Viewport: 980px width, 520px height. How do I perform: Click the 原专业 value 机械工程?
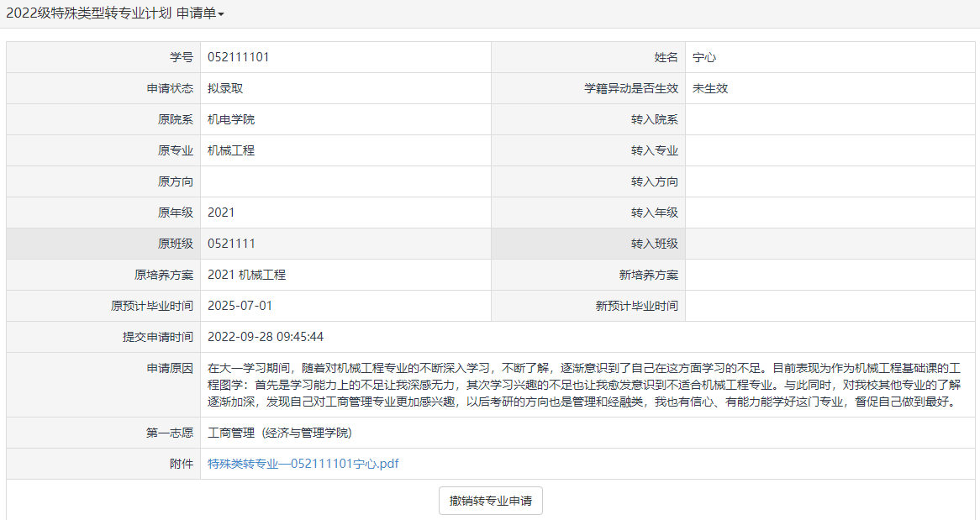[231, 150]
